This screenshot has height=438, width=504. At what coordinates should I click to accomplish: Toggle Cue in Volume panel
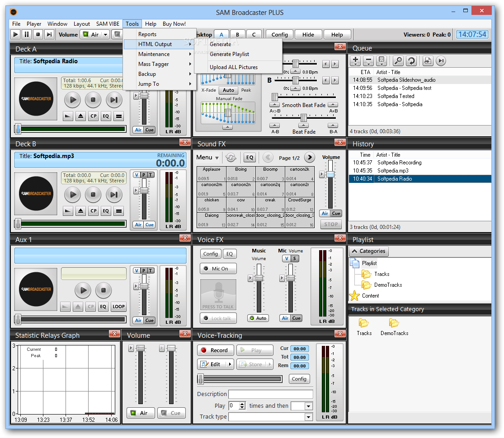(172, 413)
